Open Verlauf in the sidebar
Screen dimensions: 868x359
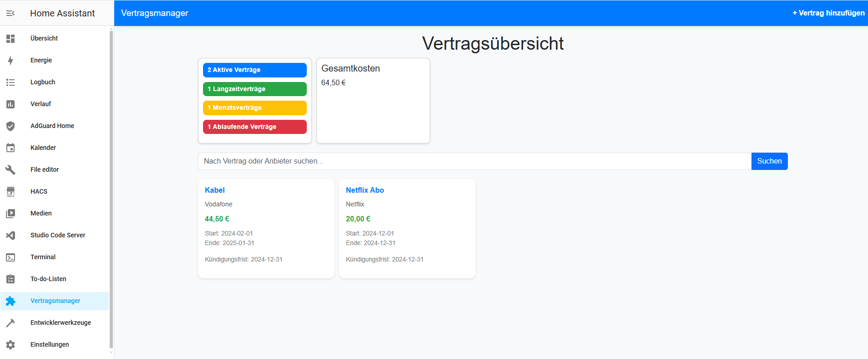(x=55, y=104)
